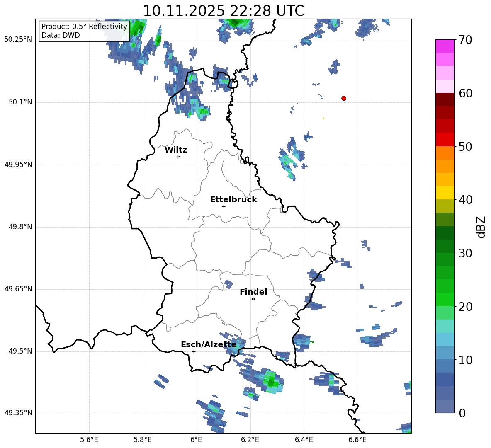Click the 6.4°E longitude label

(304, 440)
